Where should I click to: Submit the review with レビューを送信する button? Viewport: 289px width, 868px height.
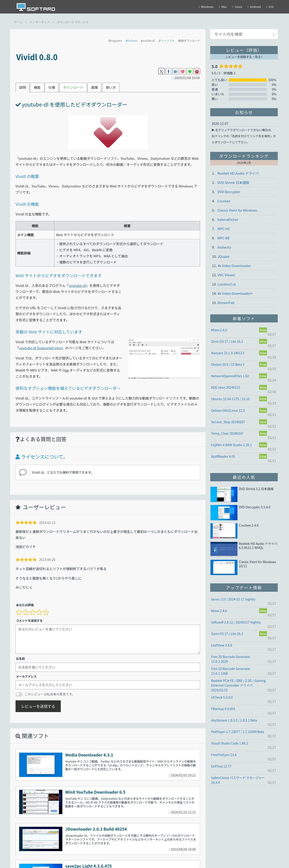point(38,706)
